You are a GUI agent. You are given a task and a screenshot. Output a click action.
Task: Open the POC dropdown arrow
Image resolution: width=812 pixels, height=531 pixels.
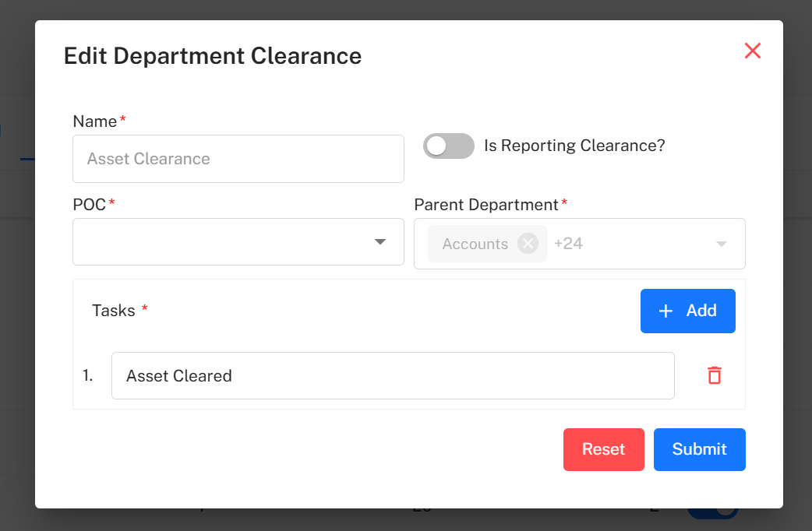(x=380, y=242)
